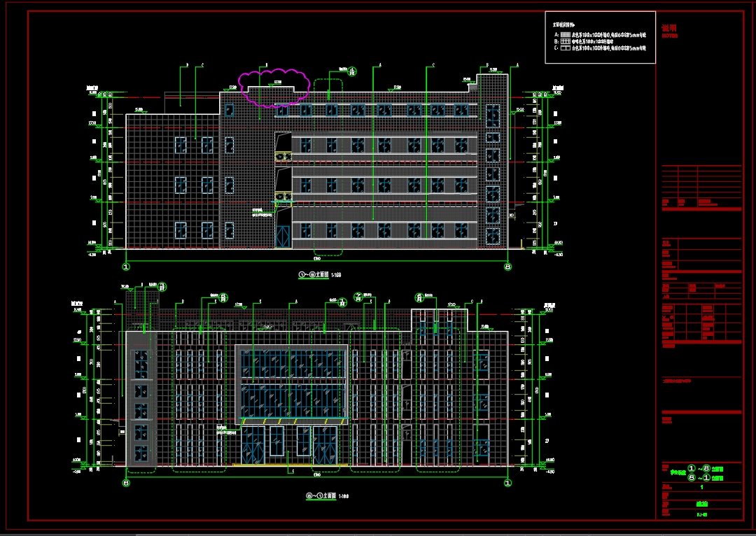Select the dashed green outline below upper elevation
This screenshot has height=536, width=756.
[328, 253]
